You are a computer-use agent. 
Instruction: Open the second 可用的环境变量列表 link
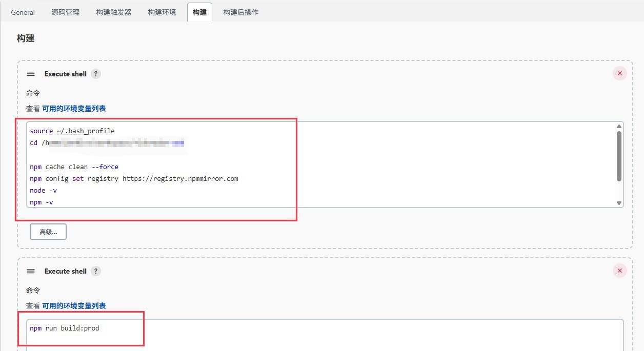74,305
